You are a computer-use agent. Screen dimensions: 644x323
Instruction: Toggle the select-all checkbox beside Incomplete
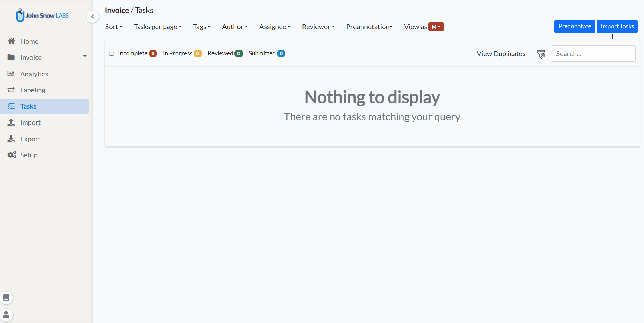coord(111,53)
